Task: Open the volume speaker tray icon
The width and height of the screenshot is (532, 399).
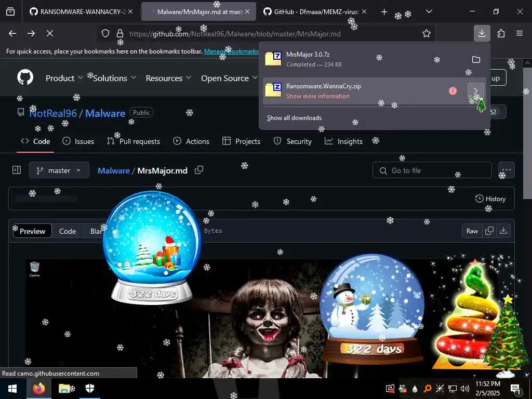Action: 465,389
